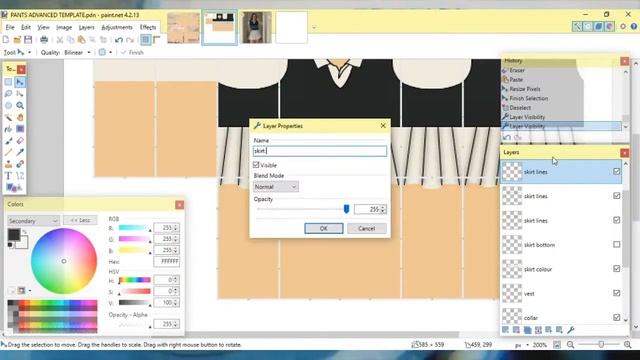
Task: Toggle the Colors window button top-right
Action: click(x=609, y=27)
